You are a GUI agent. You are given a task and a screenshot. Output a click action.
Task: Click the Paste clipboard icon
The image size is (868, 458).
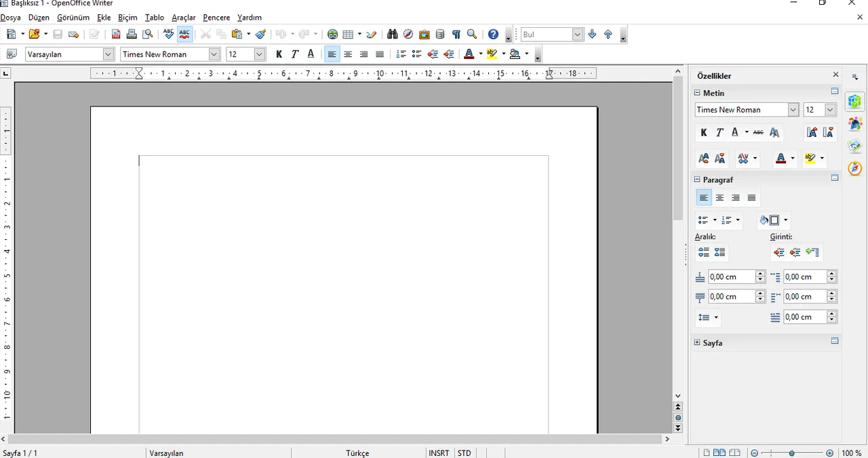tap(237, 34)
